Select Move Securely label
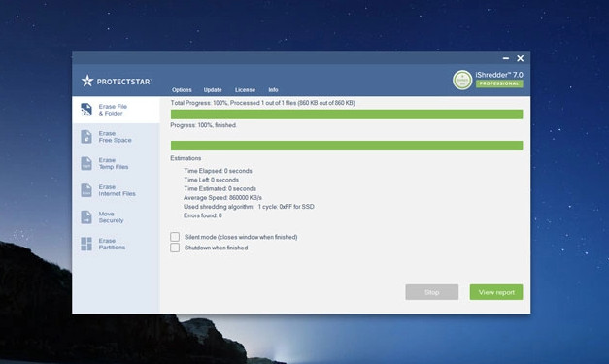609x364 pixels. click(111, 216)
